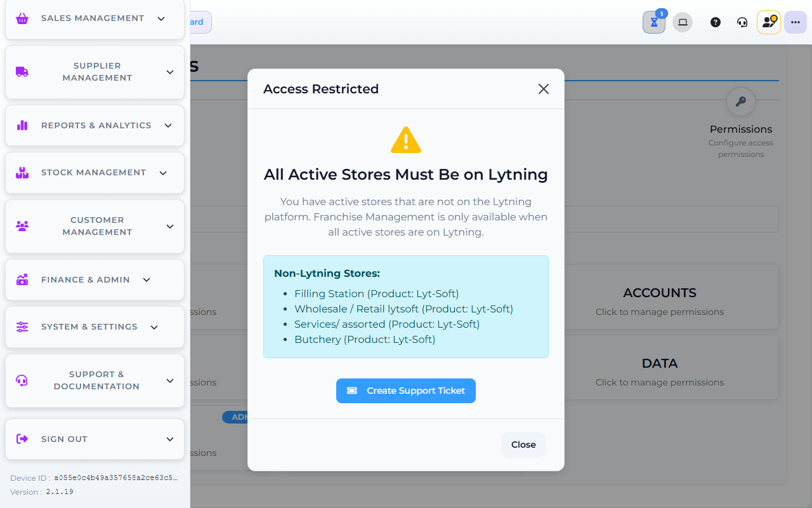Viewport: 812px width, 508px height.
Task: Expand the Reports & Analytics chevron
Action: coord(168,125)
